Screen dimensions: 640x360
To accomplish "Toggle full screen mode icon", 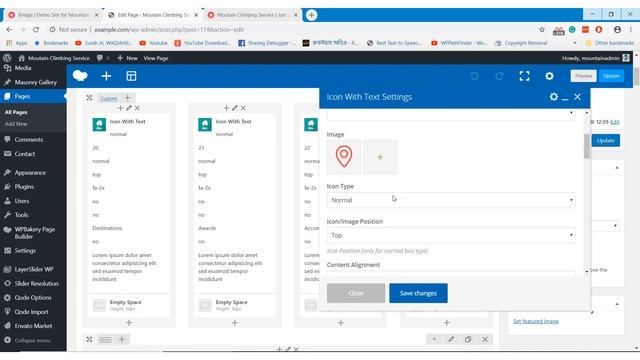I will pyautogui.click(x=524, y=76).
